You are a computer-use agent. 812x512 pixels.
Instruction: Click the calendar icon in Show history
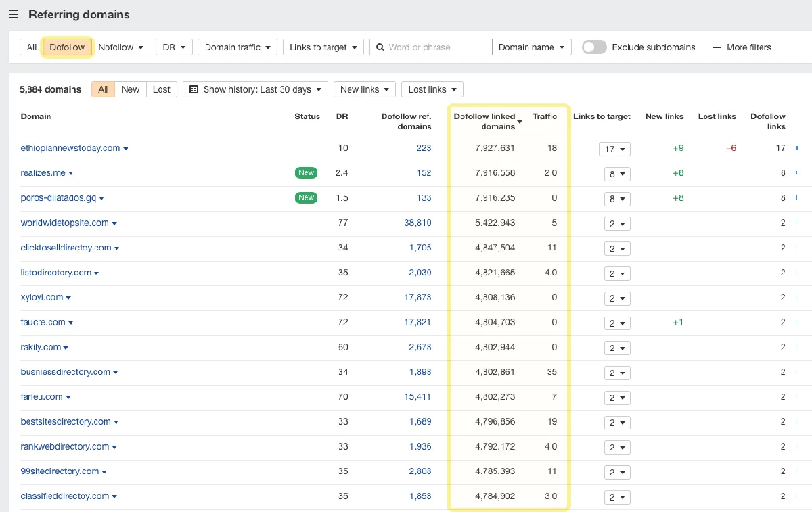(x=194, y=89)
